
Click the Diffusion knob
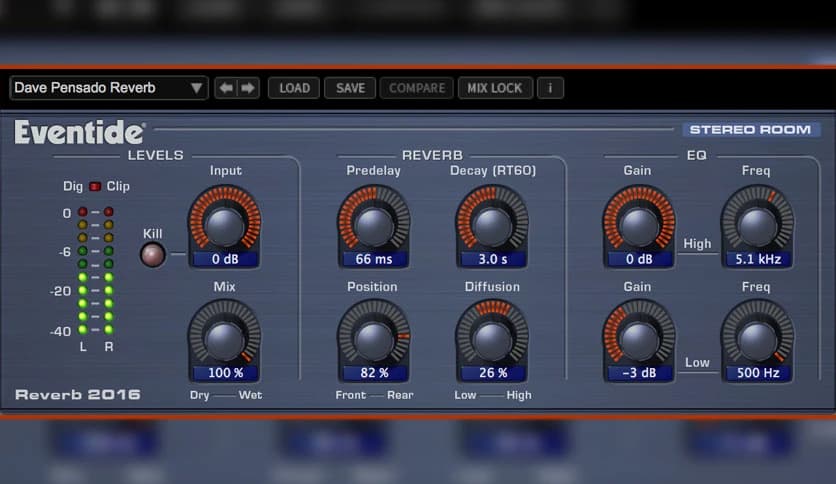492,339
